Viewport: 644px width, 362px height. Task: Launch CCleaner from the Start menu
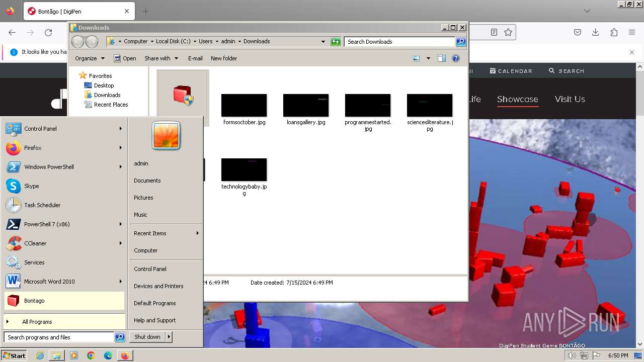(64, 243)
